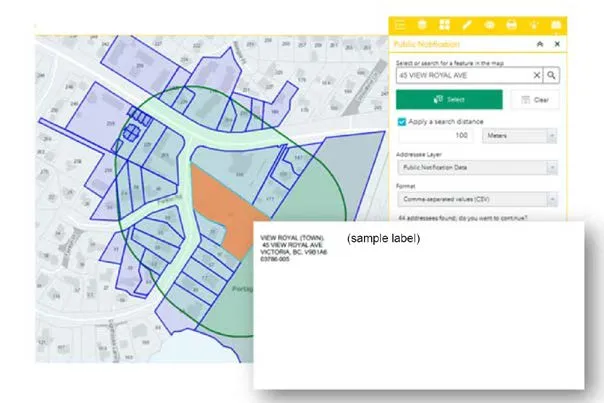This screenshot has width=604, height=403.
Task: Collapse the Public Notification panel
Action: 540,44
